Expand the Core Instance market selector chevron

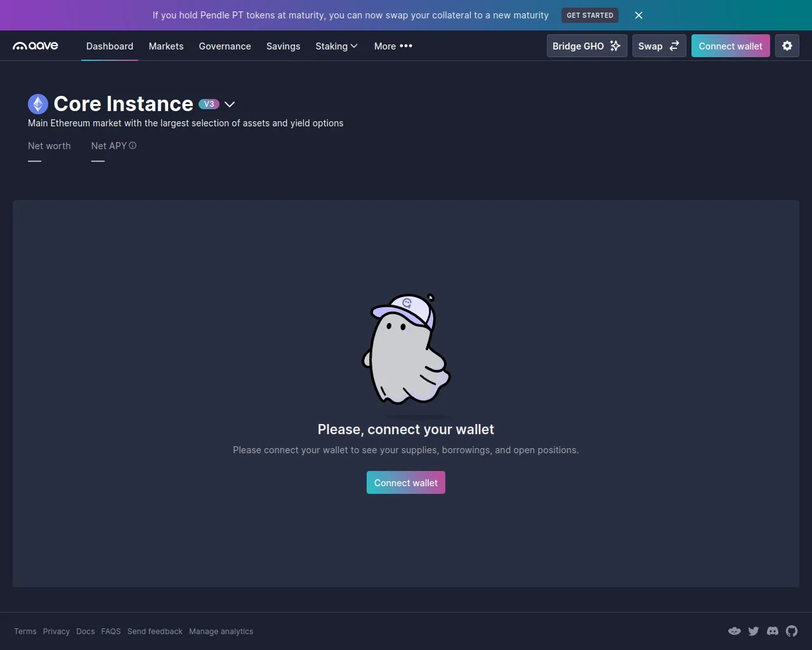(230, 104)
